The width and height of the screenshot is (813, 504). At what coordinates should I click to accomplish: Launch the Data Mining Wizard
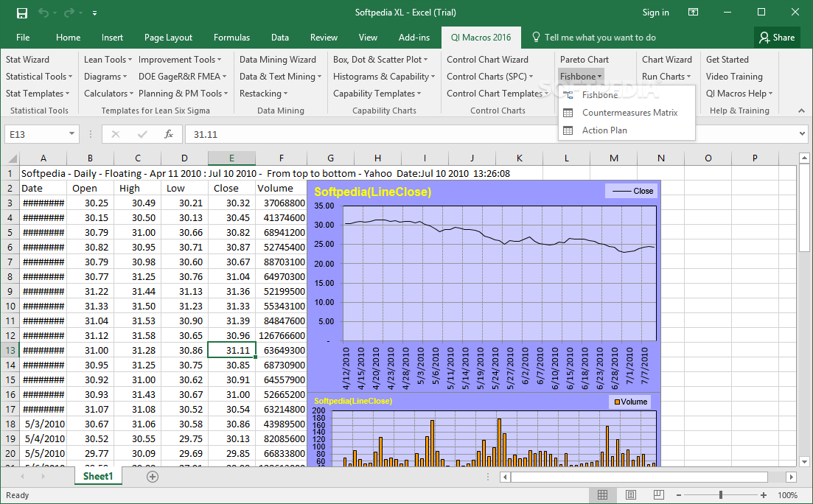pos(277,60)
